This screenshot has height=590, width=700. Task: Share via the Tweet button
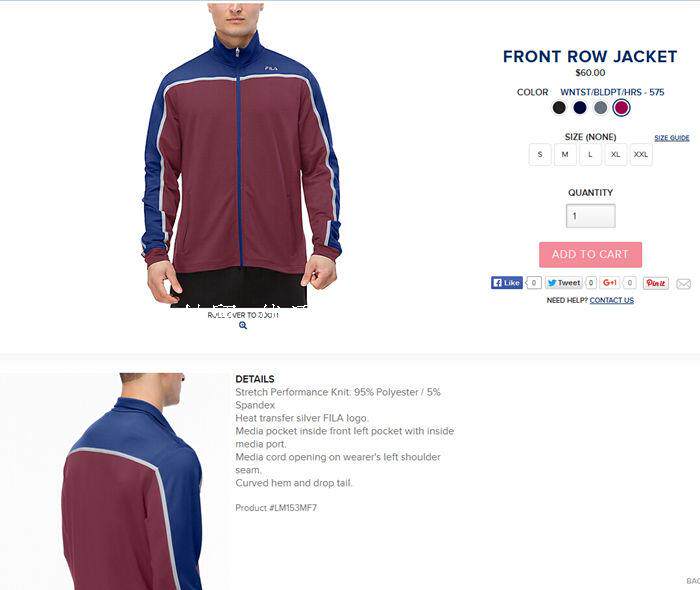click(564, 283)
